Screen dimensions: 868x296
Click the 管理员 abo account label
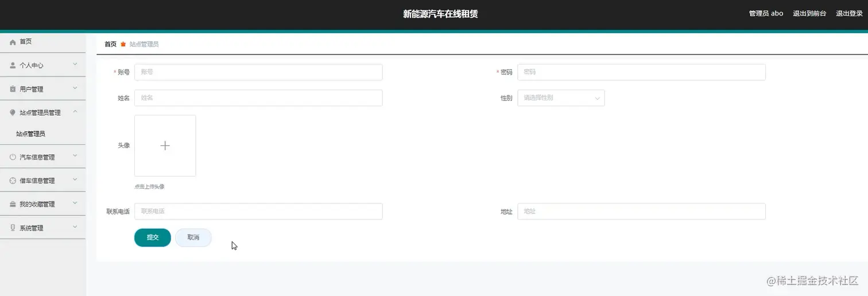(766, 14)
